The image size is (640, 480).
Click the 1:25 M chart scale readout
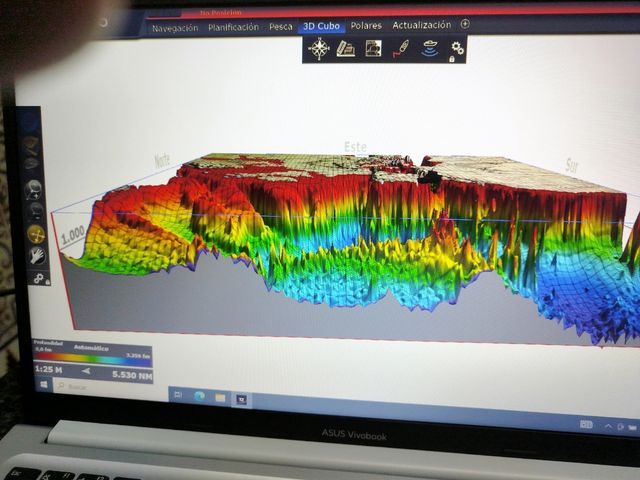(51, 371)
